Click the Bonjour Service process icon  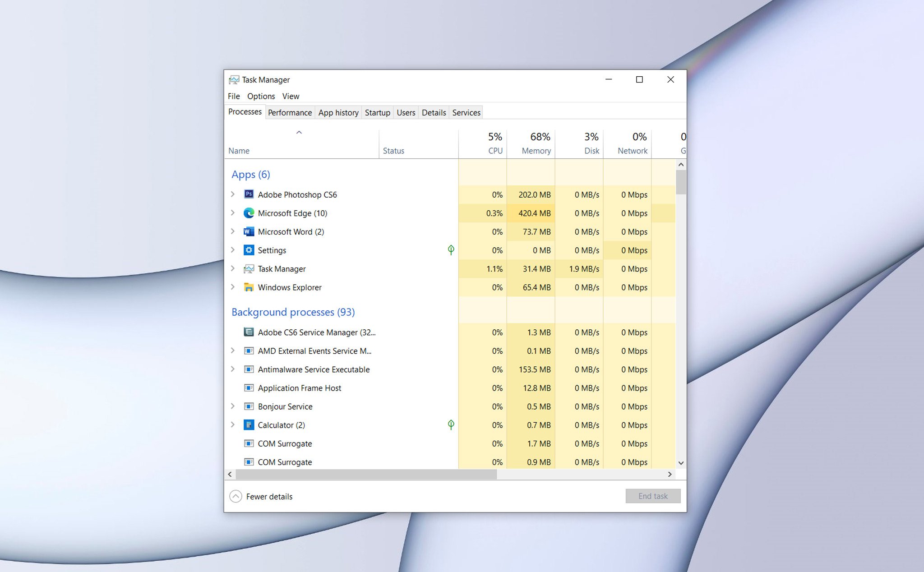pos(249,406)
